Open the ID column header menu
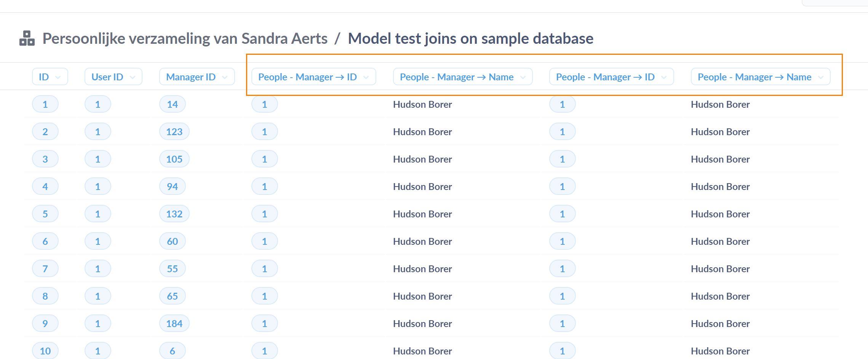This screenshot has width=868, height=359. pos(50,77)
